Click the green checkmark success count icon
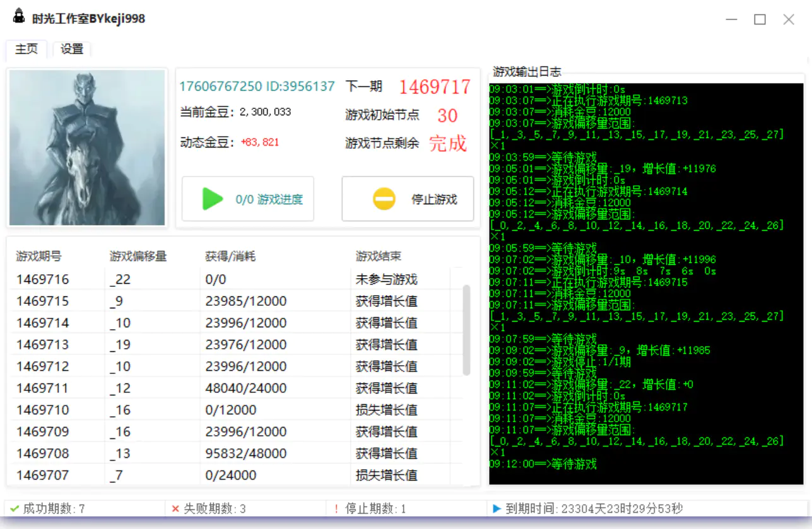The image size is (812, 529). click(x=15, y=508)
